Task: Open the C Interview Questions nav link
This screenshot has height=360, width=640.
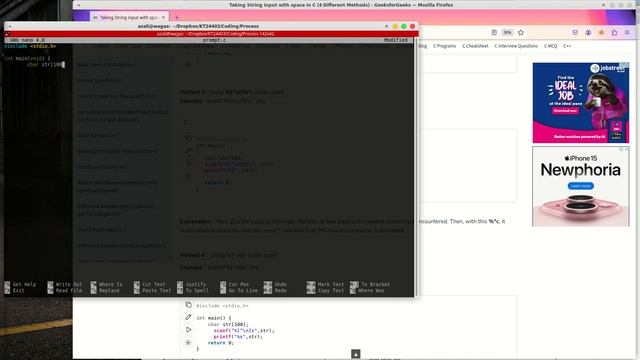Action: [x=516, y=46]
